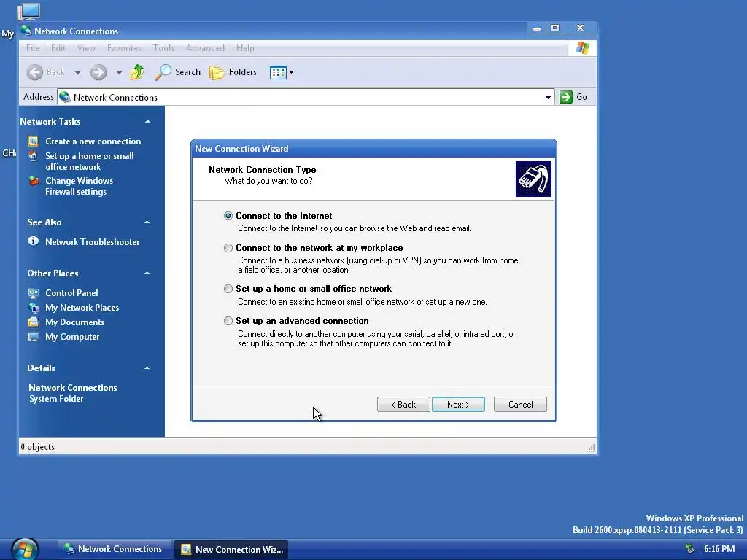Collapse the See Also section
The width and height of the screenshot is (747, 560).
[147, 222]
